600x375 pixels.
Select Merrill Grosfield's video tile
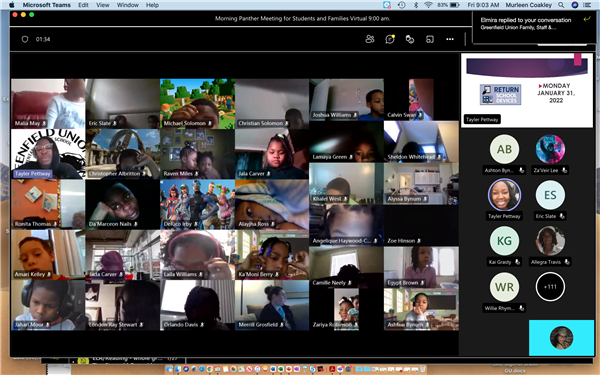tap(272, 305)
